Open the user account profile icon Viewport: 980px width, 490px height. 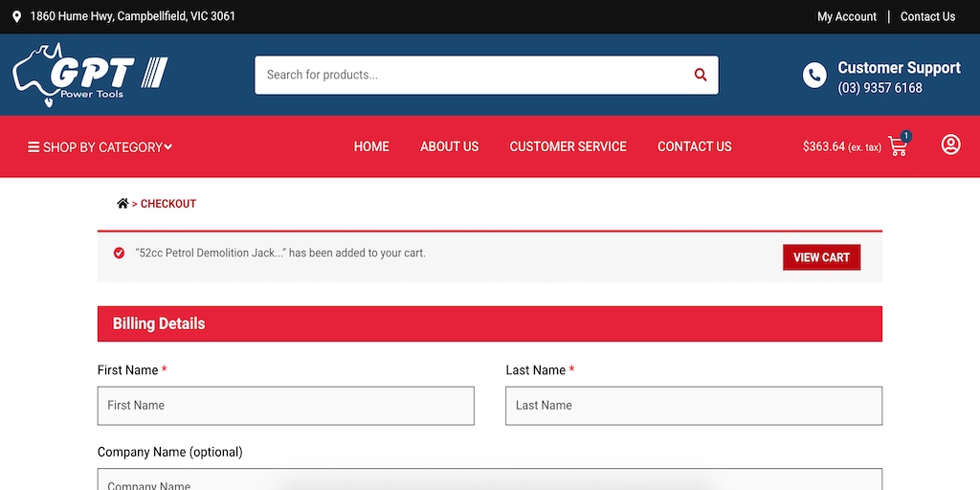[x=950, y=145]
